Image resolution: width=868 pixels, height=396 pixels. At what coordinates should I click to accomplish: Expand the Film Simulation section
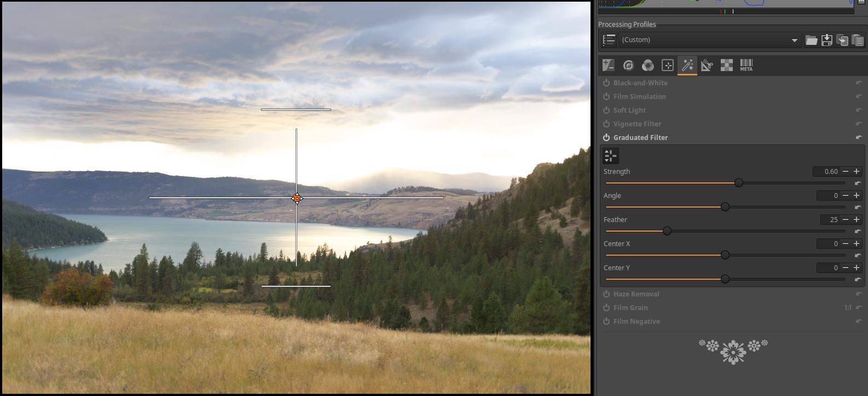pyautogui.click(x=639, y=97)
